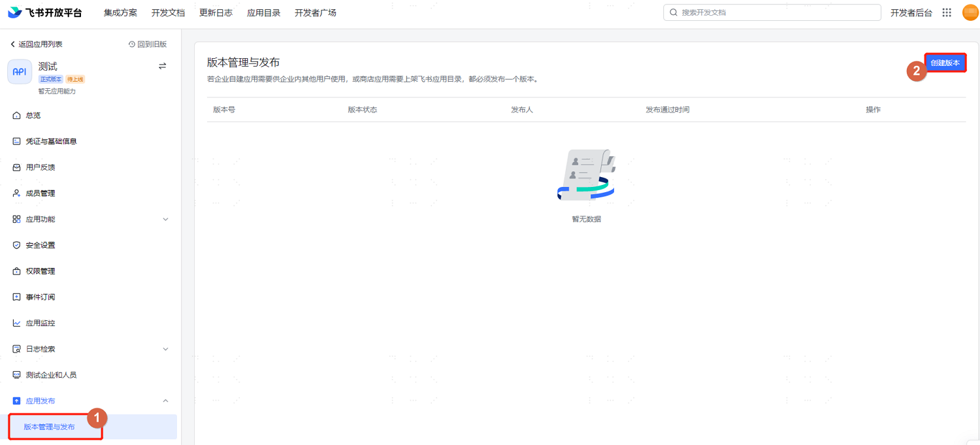The image size is (980, 445).
Task: Open 总览 in the sidebar
Action: coord(33,115)
